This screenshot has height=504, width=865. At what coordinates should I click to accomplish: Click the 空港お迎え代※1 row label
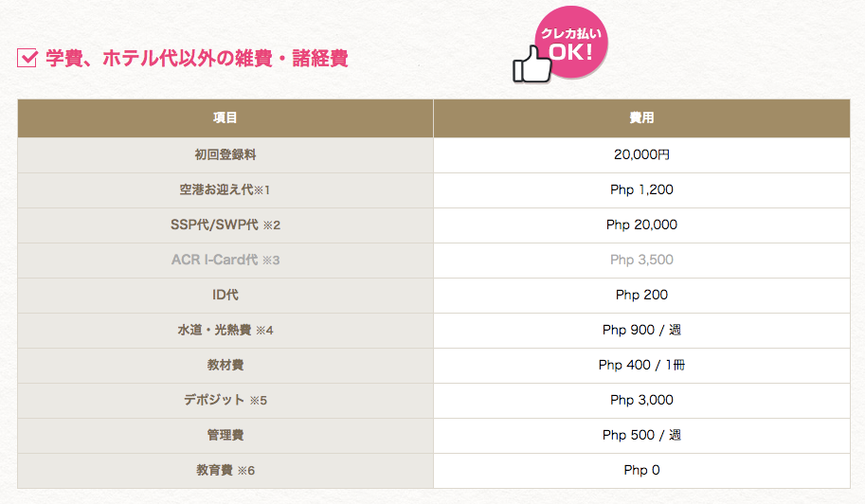[225, 189]
